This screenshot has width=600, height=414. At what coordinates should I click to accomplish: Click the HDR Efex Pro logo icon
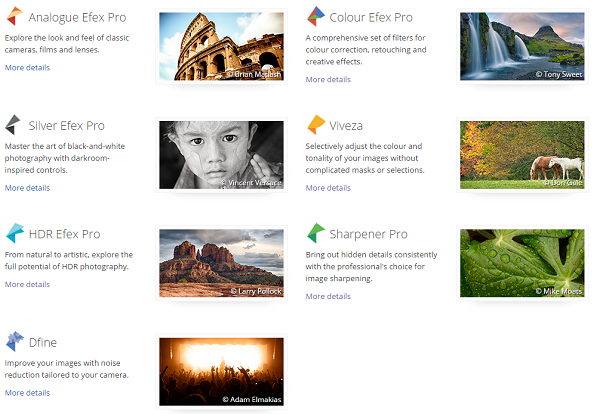pyautogui.click(x=14, y=233)
